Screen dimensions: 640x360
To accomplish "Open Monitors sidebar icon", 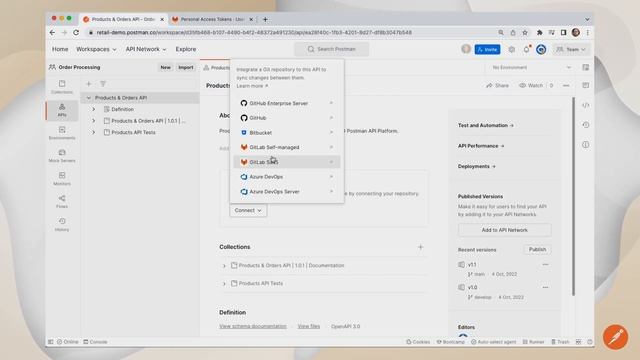I will click(x=62, y=179).
